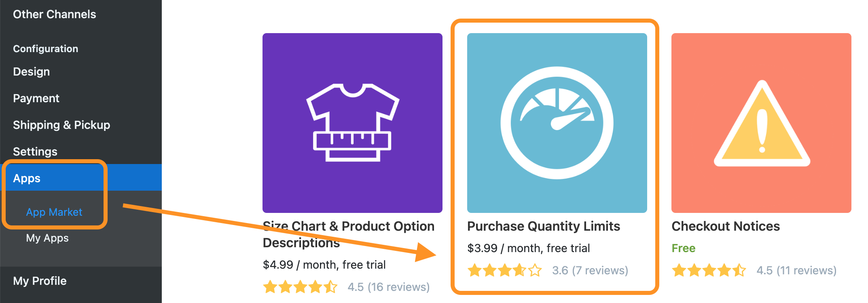Image resolution: width=868 pixels, height=303 pixels.
Task: Click the Size Chart app star rating
Action: point(300,287)
